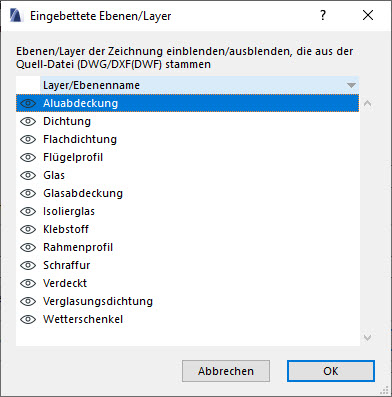Hide Klebstoff layer with its eye icon
The width and height of the screenshot is (392, 397).
pyautogui.click(x=28, y=229)
